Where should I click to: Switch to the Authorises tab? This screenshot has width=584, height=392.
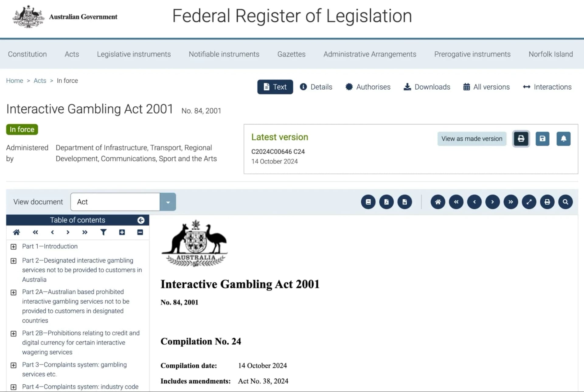click(x=368, y=87)
